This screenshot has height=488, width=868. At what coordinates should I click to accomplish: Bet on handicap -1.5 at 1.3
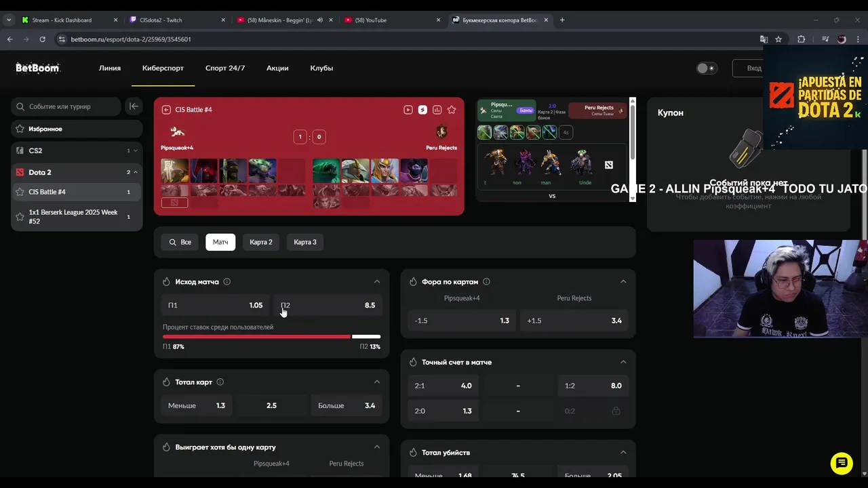click(462, 321)
